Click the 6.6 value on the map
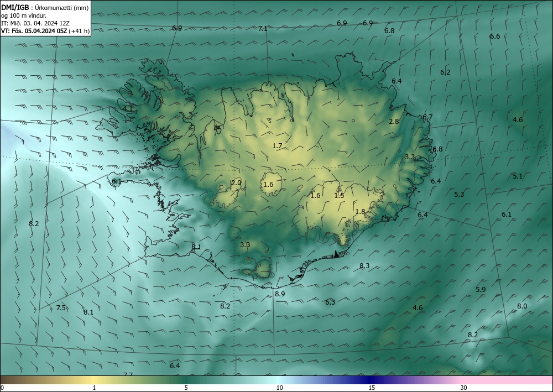The height and width of the screenshot is (392, 553). tap(495, 36)
